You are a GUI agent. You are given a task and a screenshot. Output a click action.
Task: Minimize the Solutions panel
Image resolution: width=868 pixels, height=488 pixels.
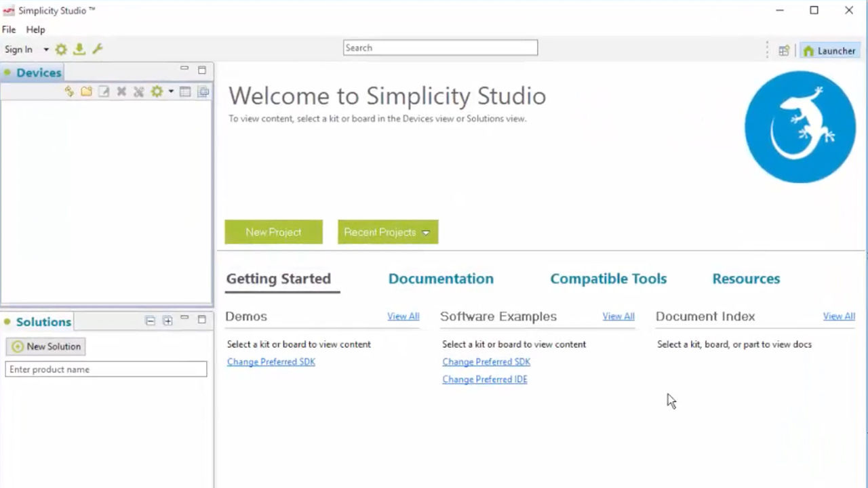coord(184,319)
